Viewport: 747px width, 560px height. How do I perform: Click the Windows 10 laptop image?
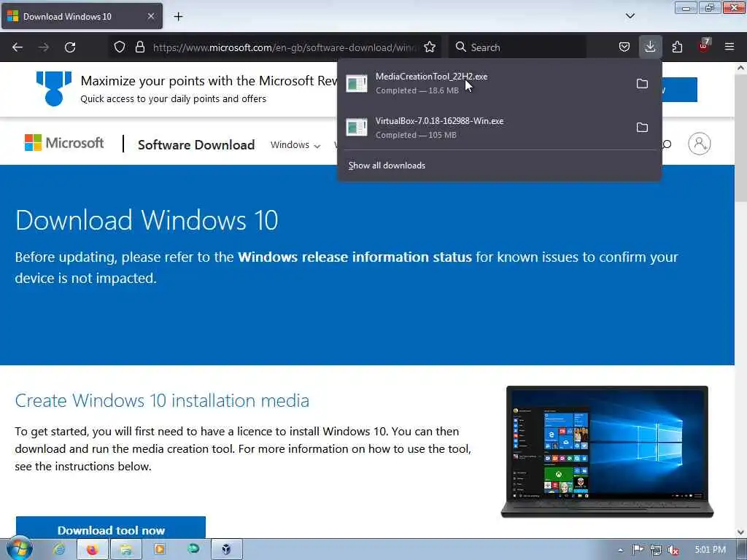click(607, 451)
